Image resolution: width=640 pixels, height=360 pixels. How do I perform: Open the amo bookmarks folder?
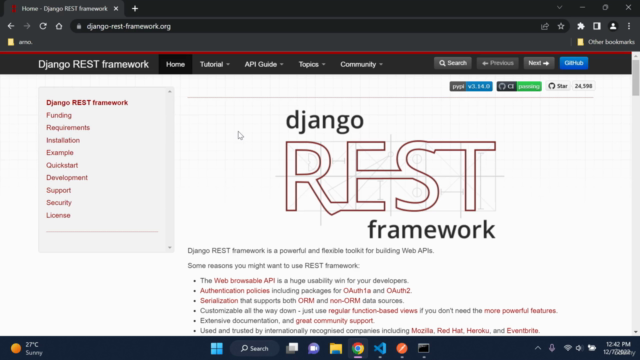coord(20,42)
